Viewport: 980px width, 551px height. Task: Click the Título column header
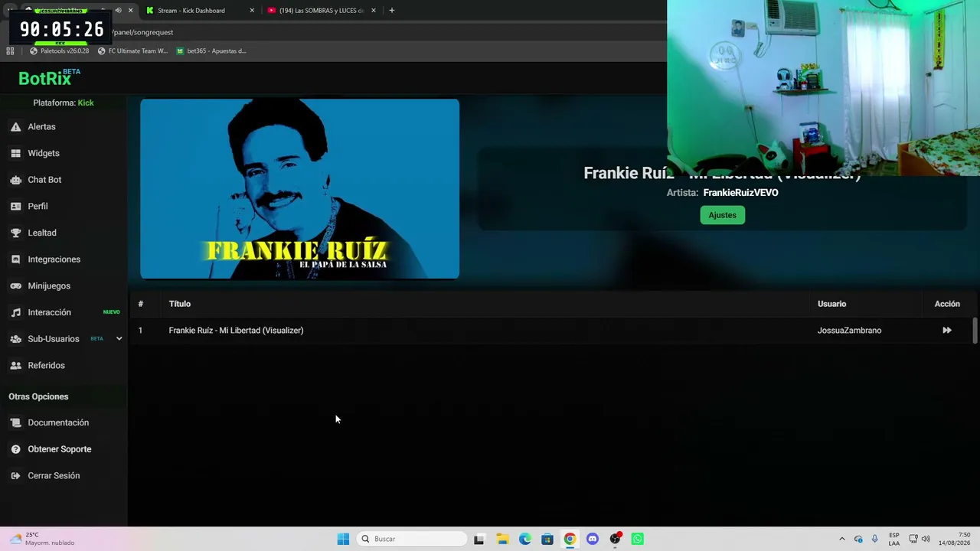(x=180, y=304)
